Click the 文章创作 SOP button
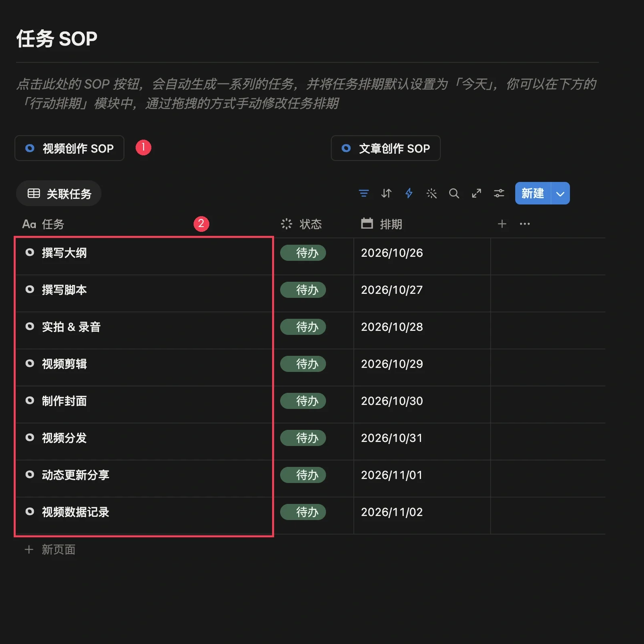 (386, 148)
